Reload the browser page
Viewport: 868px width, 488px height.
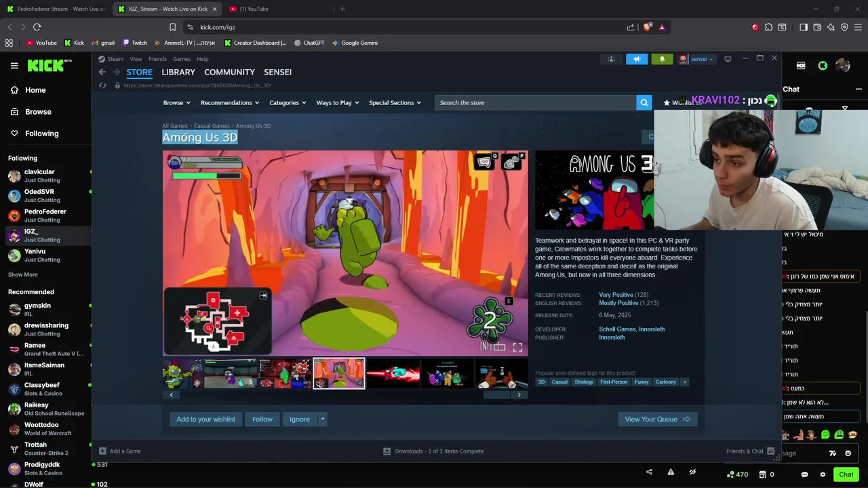pos(37,27)
